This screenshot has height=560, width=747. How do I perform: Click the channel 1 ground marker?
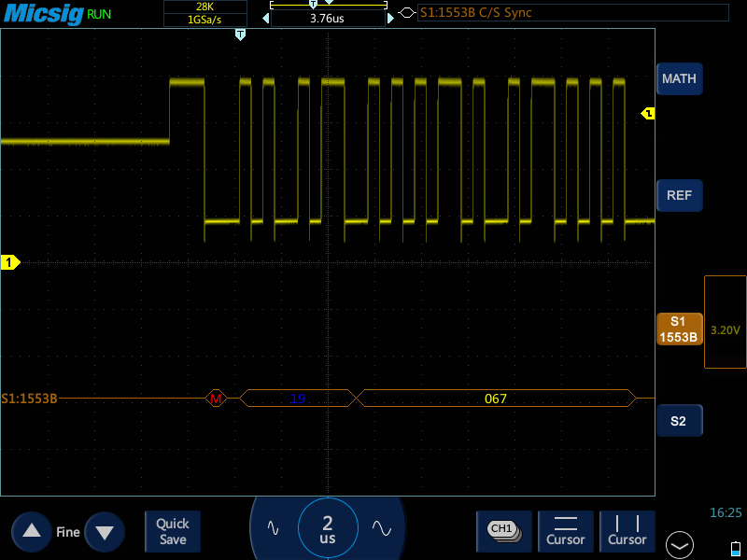9,263
